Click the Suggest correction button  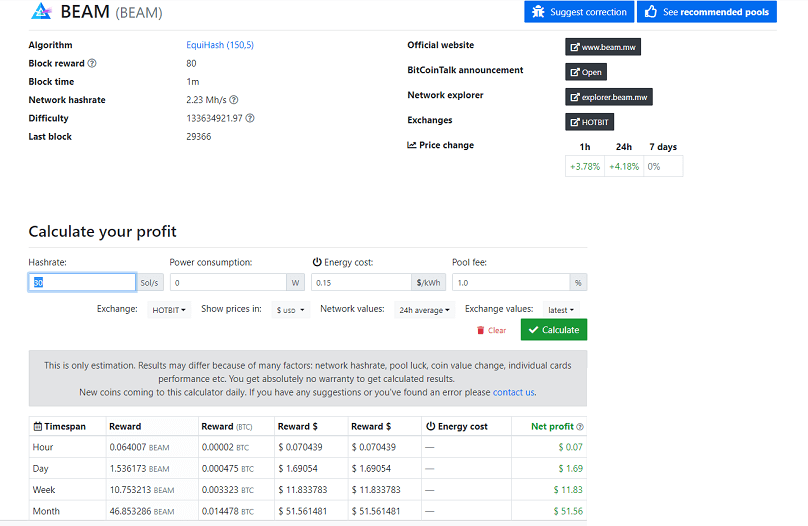(579, 12)
